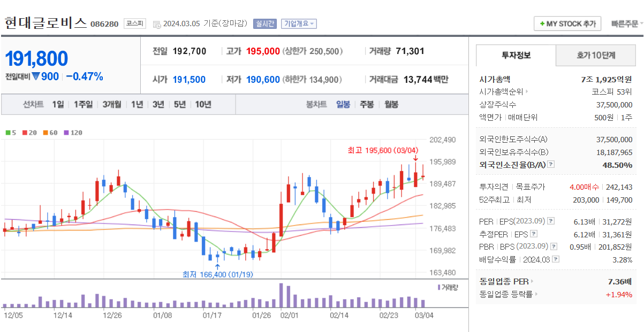The height and width of the screenshot is (332, 644).
Task: Select the 3년 line chart period
Action: pyautogui.click(x=158, y=104)
